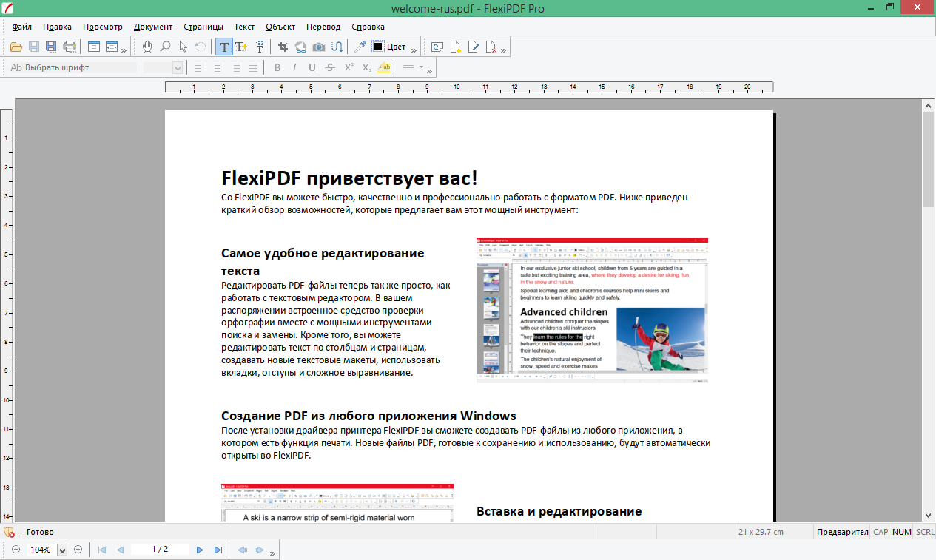Viewport: 936px width, 560px height.
Task: Select the arrow Object pointer tool
Action: (x=183, y=47)
